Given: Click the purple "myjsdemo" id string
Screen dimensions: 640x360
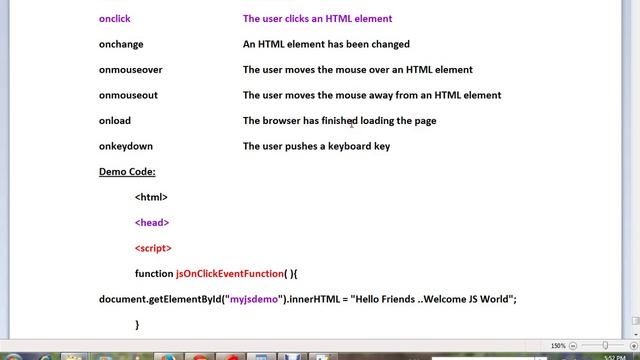Looking at the screenshot, I should (254, 299).
